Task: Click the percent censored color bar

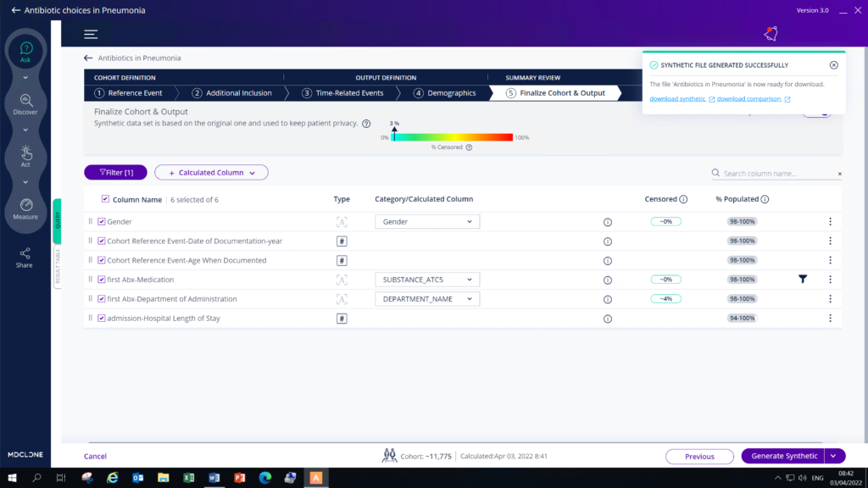Action: pos(452,137)
